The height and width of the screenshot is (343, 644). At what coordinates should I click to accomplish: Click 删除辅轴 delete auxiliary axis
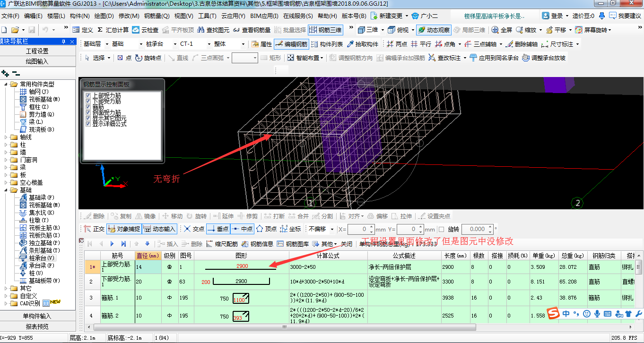[x=522, y=44]
